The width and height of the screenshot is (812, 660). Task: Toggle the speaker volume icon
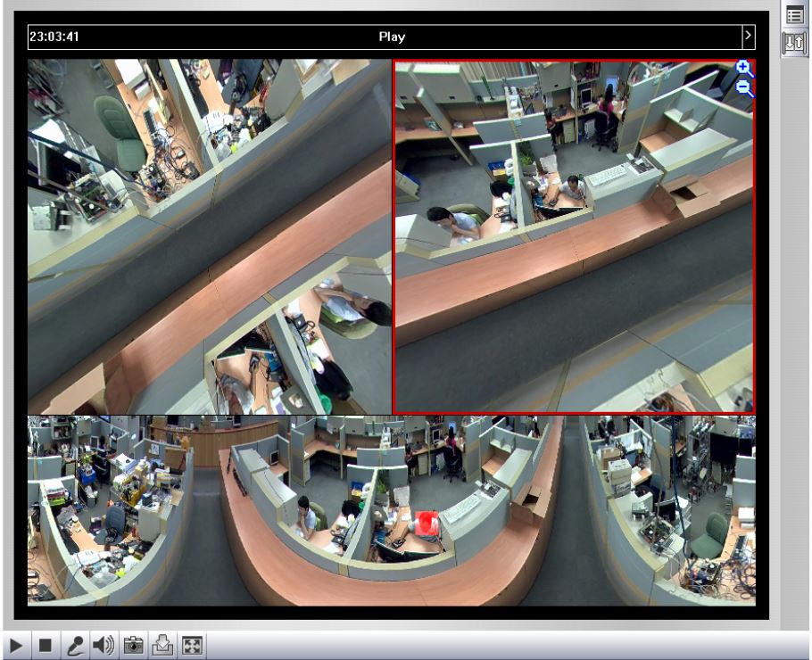[x=104, y=644]
